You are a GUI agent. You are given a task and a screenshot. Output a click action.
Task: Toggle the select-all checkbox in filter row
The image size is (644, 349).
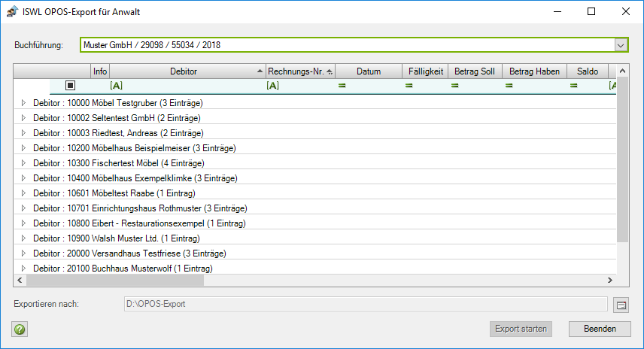point(70,85)
